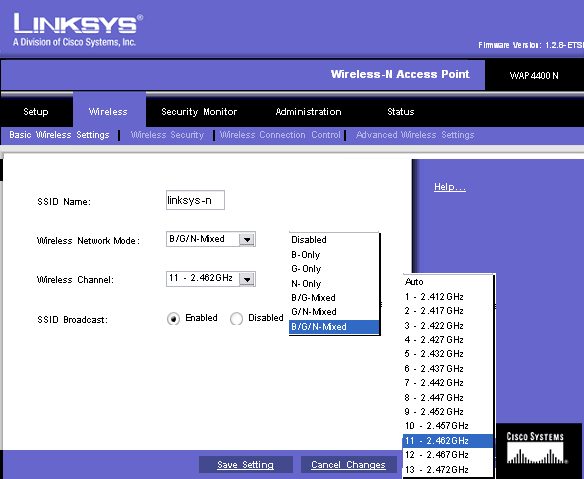
Task: Open the Status tab
Action: (401, 112)
